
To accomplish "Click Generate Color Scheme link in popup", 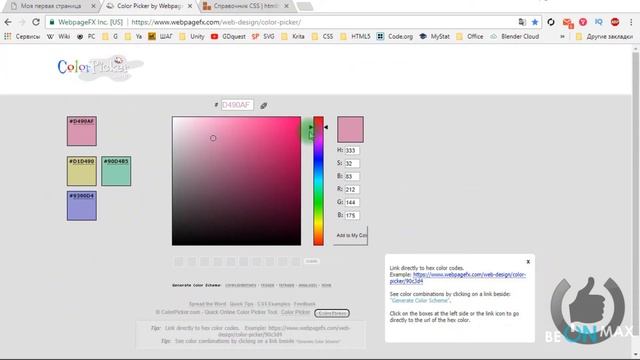I will pyautogui.click(x=420, y=300).
